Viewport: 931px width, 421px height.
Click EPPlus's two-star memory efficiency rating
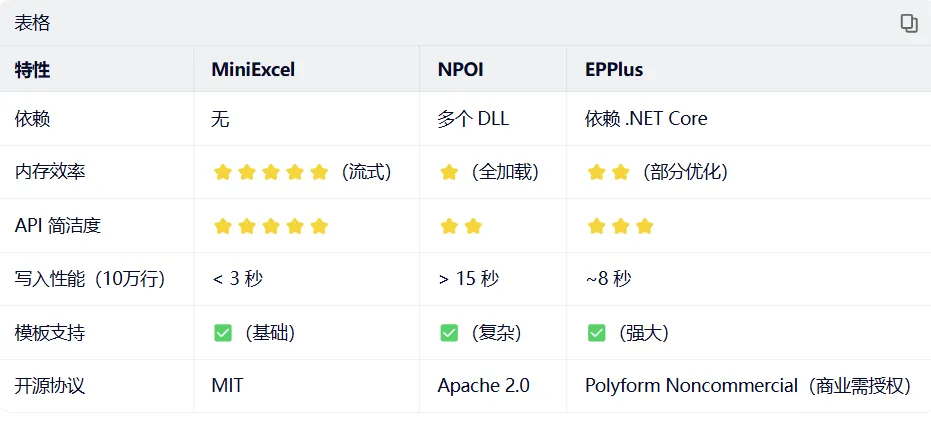click(608, 172)
